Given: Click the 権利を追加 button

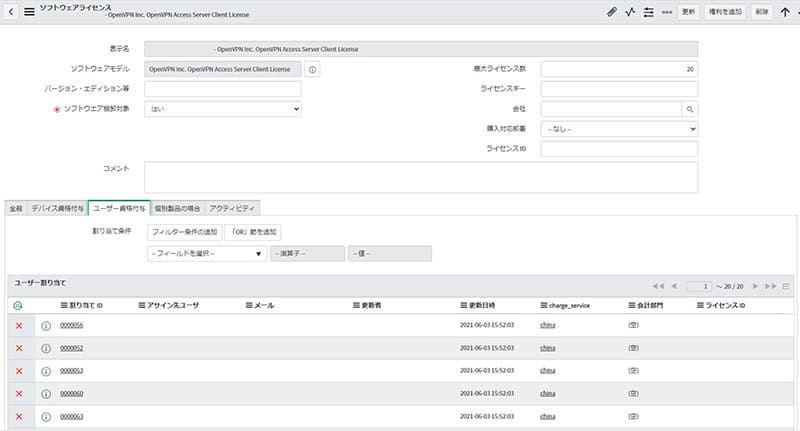Looking at the screenshot, I should [725, 12].
